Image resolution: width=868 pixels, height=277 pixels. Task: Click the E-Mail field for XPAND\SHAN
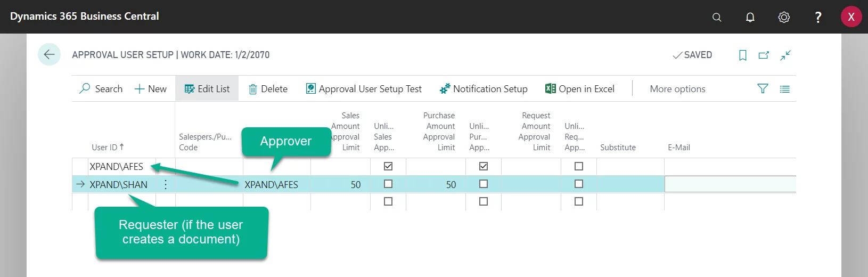730,184
